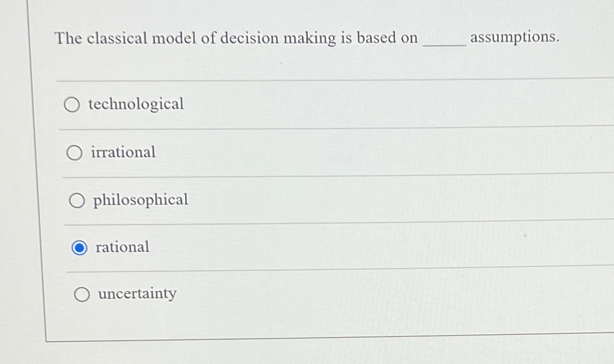The image size is (614, 364).
Task: Click the selected rational radio button
Action: 79,248
